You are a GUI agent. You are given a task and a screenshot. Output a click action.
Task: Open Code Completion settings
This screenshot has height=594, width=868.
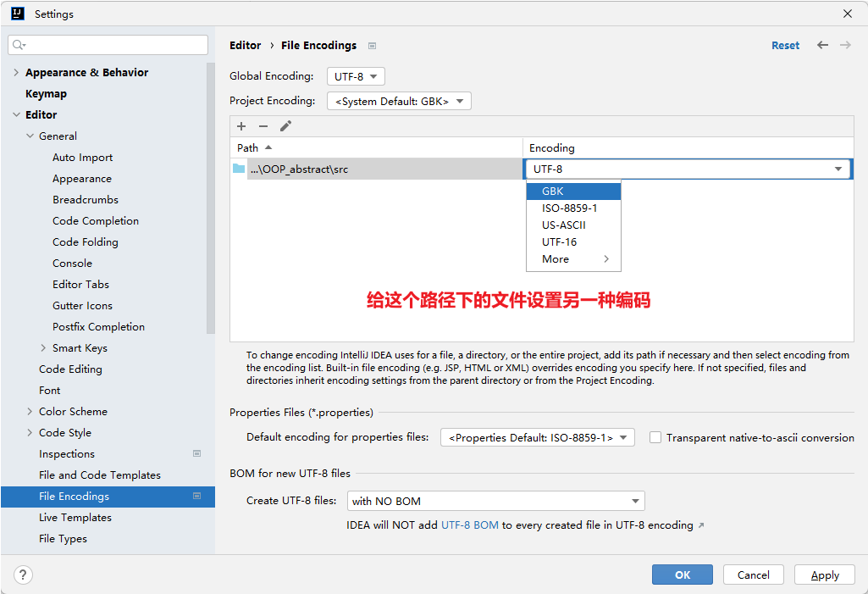95,220
